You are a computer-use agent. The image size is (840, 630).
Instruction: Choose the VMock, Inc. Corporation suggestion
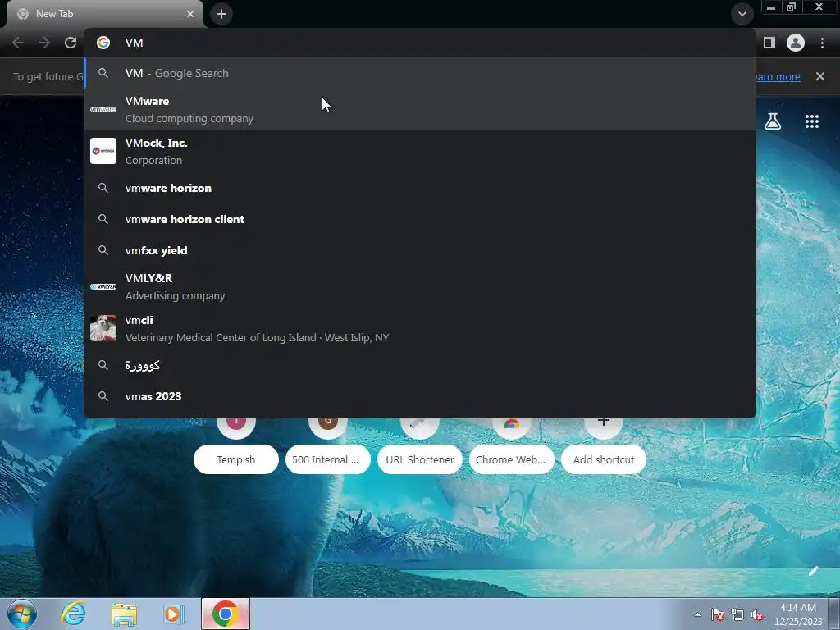420,152
